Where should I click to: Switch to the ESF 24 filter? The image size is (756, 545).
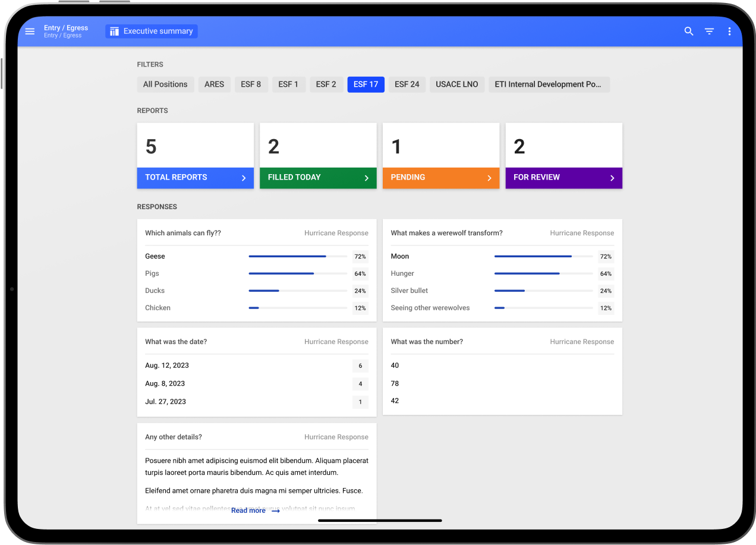click(x=407, y=84)
